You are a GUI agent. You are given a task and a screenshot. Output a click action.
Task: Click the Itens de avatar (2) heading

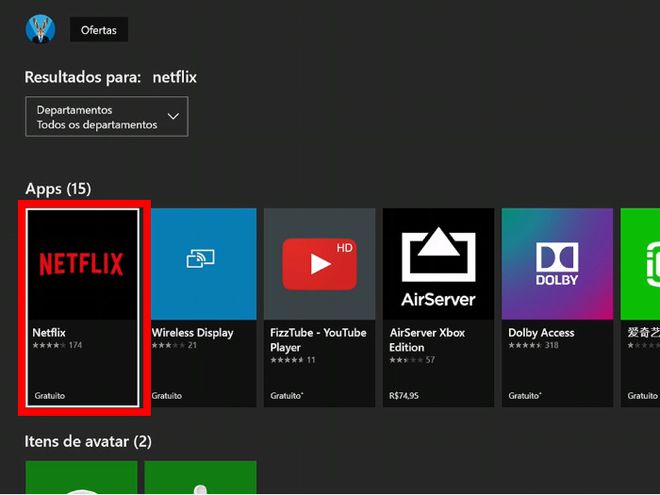click(88, 442)
